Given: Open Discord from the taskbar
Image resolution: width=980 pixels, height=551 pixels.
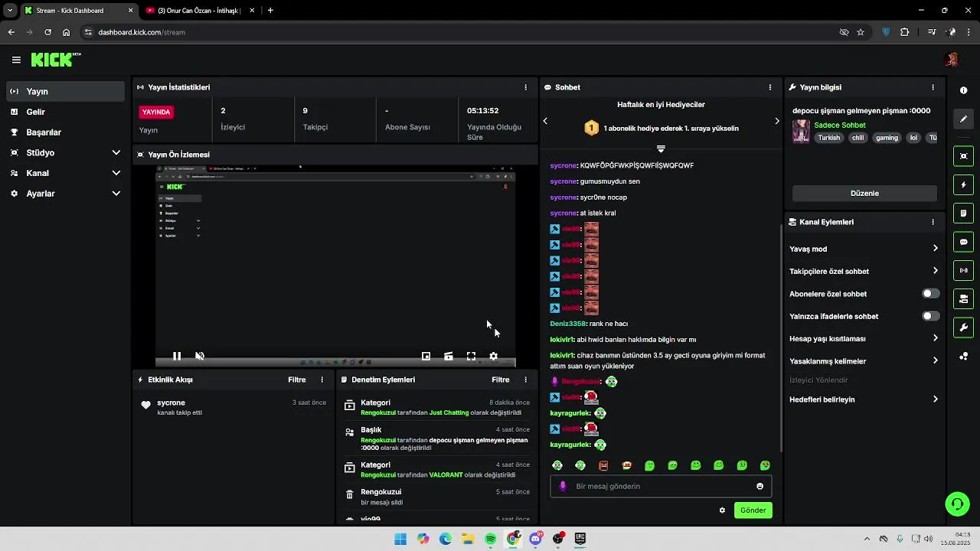Looking at the screenshot, I should (x=536, y=539).
